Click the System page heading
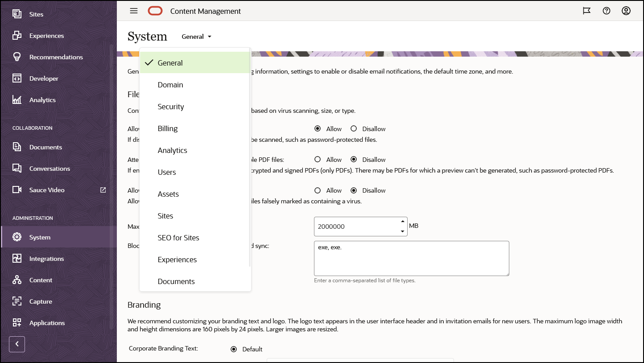Image resolution: width=644 pixels, height=363 pixels. click(147, 37)
